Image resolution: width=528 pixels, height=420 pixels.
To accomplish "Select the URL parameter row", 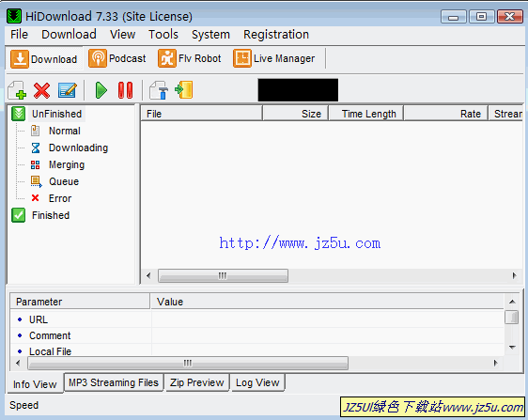I will coord(257,319).
